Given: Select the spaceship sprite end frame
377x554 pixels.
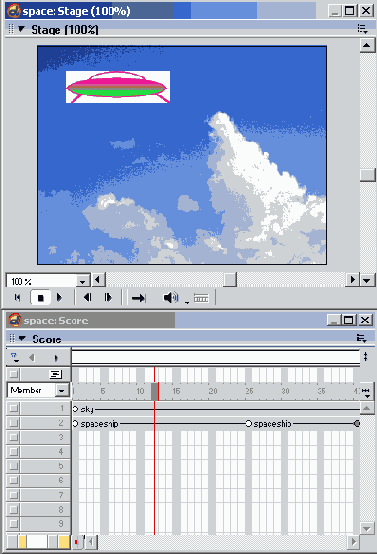Looking at the screenshot, I should point(357,423).
